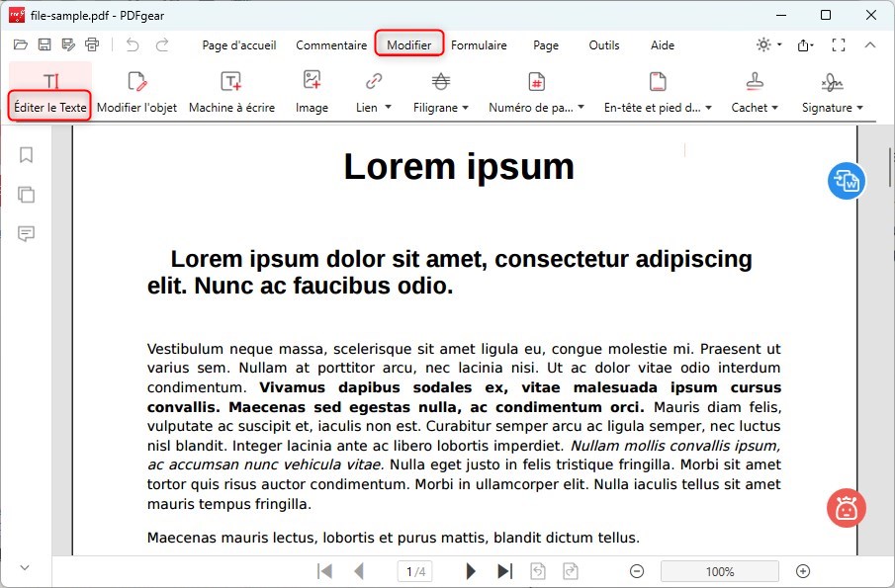Open the theme brightness dropdown
The height and width of the screenshot is (588, 895).
pos(768,44)
